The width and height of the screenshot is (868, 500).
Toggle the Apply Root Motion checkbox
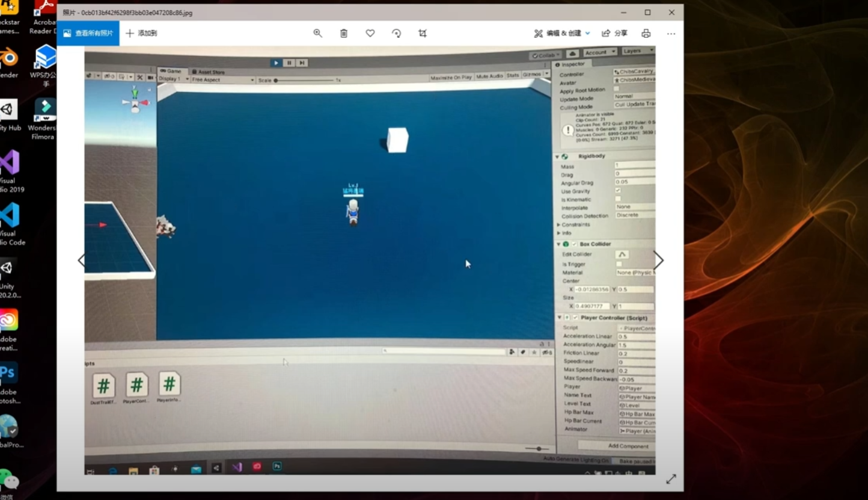616,88
